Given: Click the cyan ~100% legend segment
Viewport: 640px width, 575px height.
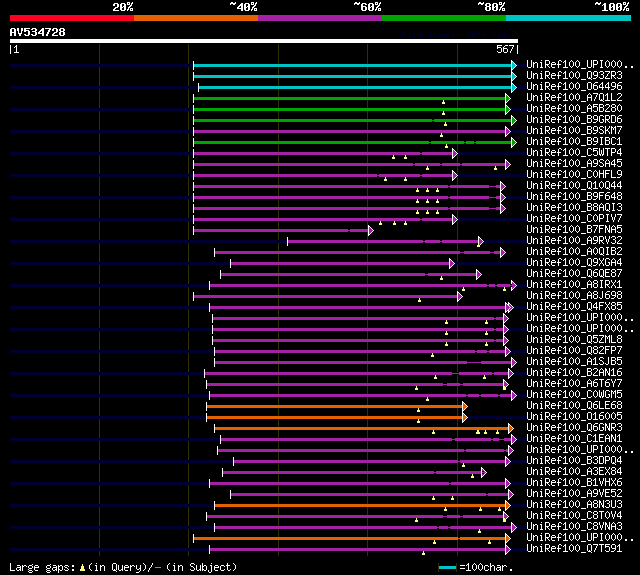Looking at the screenshot, I should tap(569, 18).
